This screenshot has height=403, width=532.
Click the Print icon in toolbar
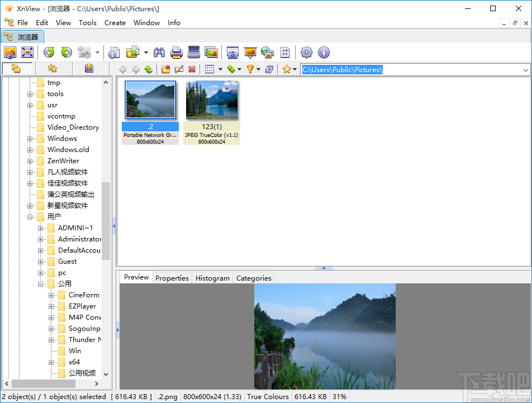177,53
